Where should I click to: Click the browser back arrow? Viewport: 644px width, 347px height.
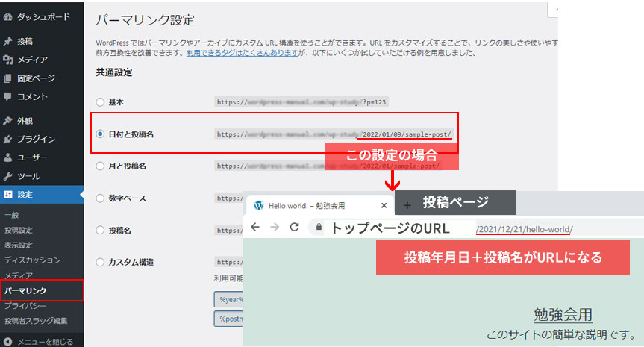tap(255, 227)
